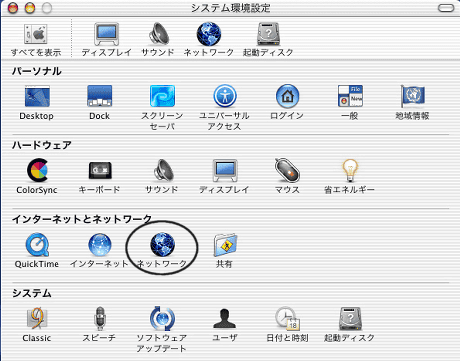Click the red close button
The height and width of the screenshot is (361, 460).
pos(13,8)
